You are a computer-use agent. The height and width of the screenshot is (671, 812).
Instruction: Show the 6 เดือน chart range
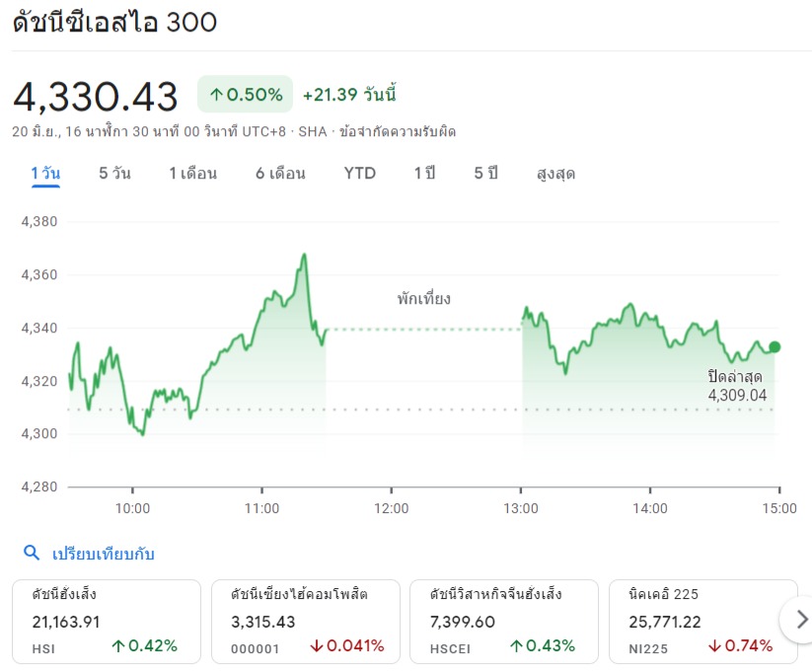click(x=280, y=174)
